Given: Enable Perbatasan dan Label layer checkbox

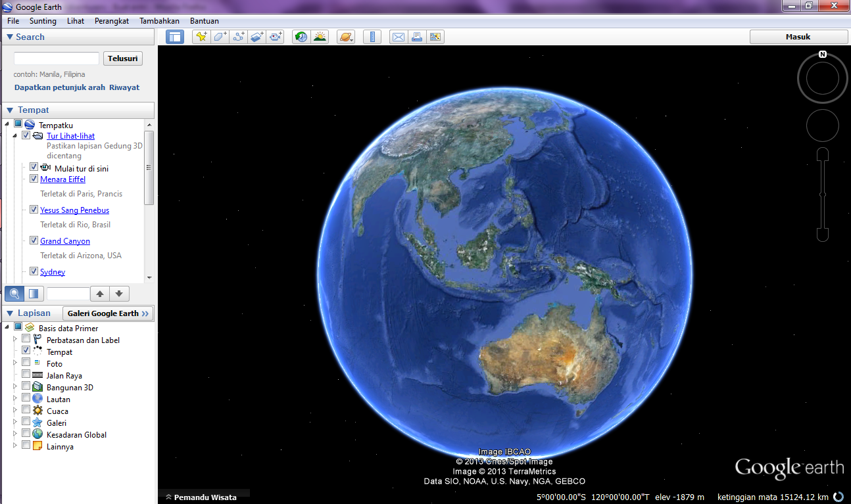Looking at the screenshot, I should 26,339.
